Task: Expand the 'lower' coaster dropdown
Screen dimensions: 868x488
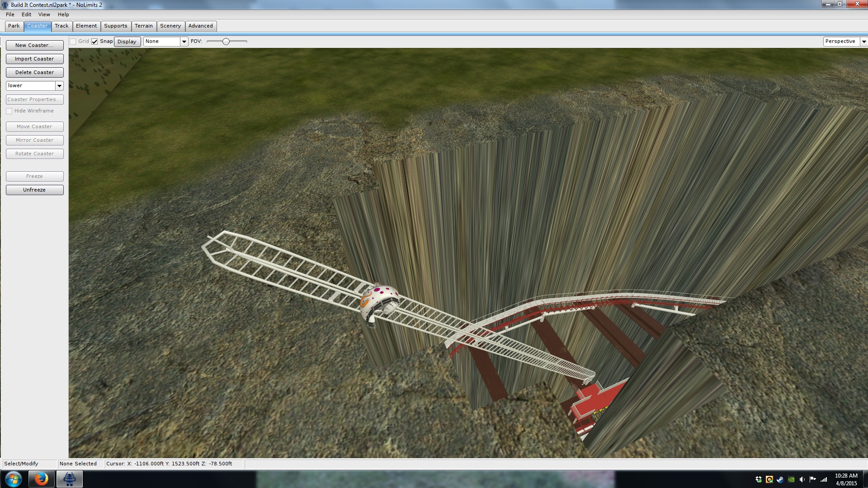Action: (59, 86)
